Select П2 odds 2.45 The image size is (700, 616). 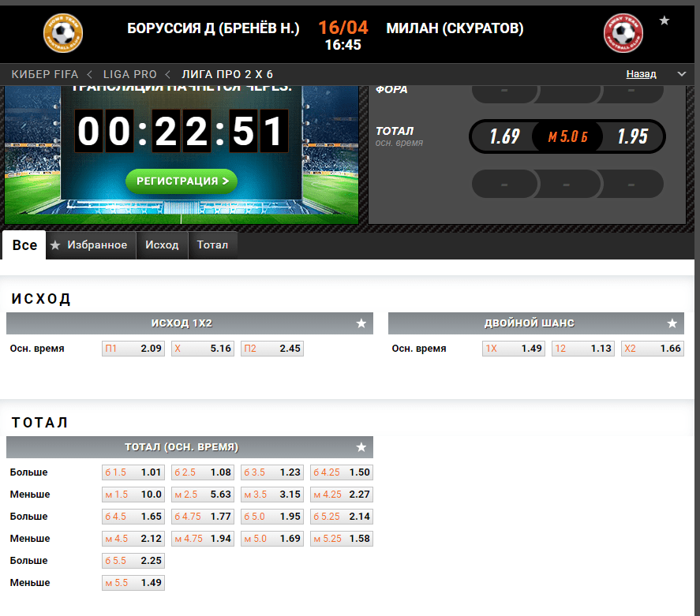click(x=272, y=349)
